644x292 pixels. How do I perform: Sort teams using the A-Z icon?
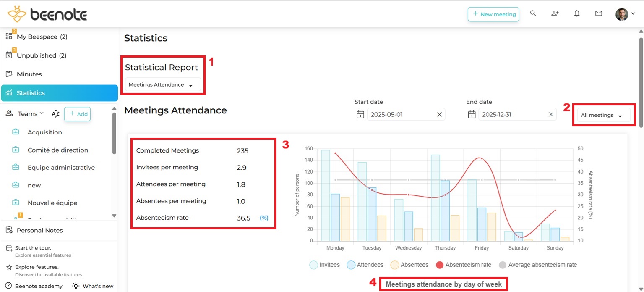[56, 113]
